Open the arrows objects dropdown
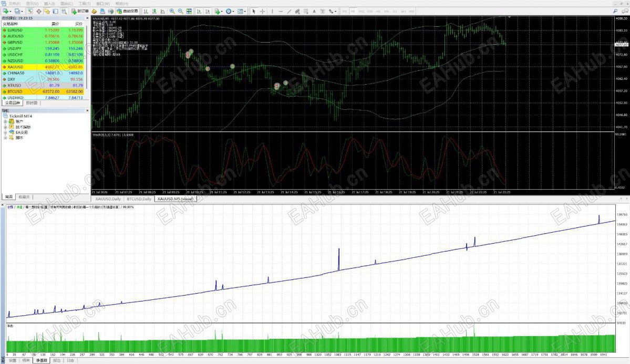 pyautogui.click(x=336, y=11)
